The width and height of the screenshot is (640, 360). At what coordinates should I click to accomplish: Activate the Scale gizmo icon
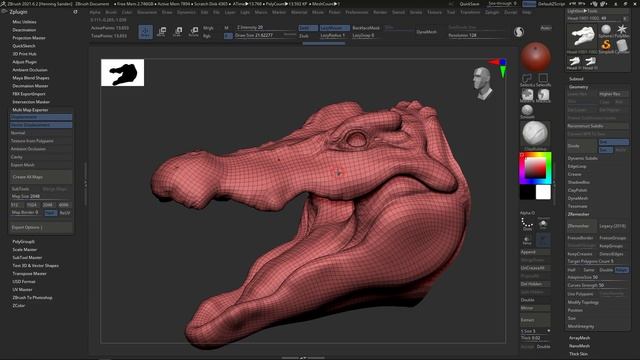pyautogui.click(x=178, y=31)
